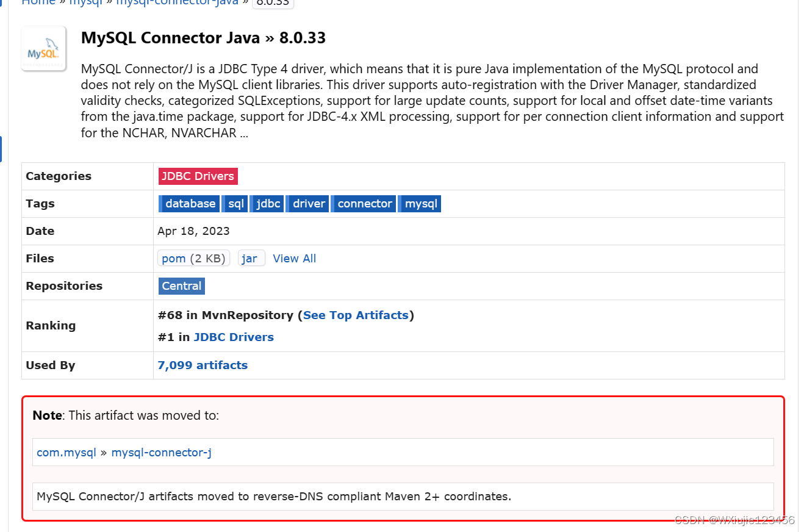Select the jdbc tag
This screenshot has width=804, height=532.
[x=267, y=204]
